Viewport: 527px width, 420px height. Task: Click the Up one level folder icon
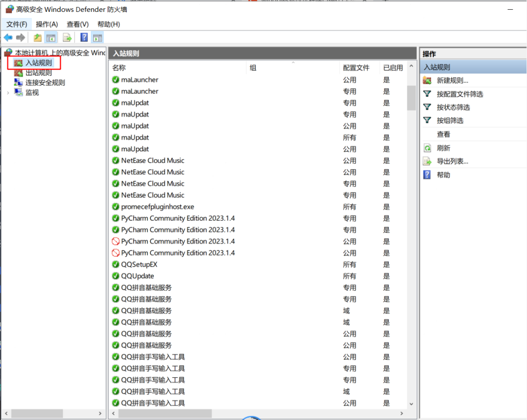point(38,38)
